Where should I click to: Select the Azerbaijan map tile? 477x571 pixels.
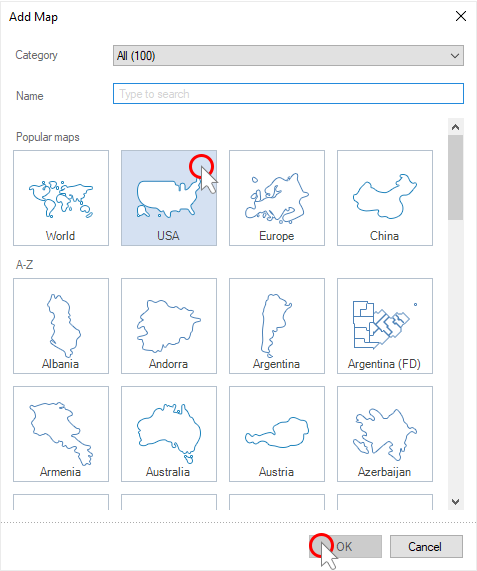tap(385, 434)
